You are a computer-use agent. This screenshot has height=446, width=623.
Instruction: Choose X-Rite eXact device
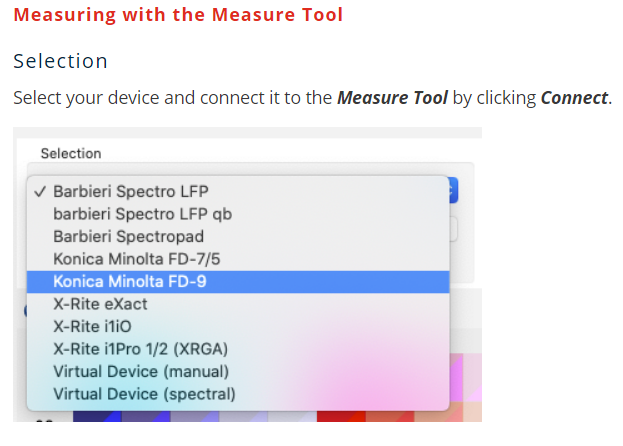point(106,304)
